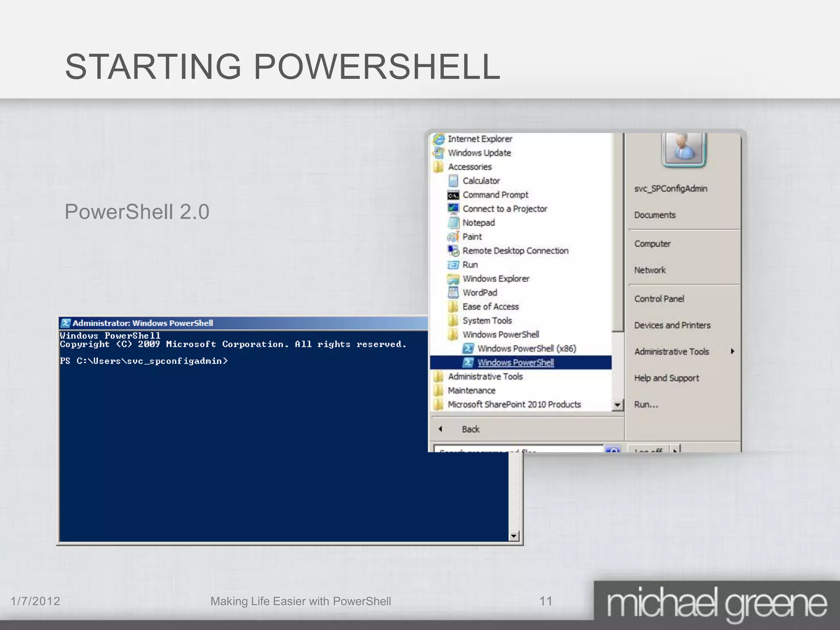Viewport: 840px width, 630px height.
Task: Click the WordPad icon
Action: 453,293
